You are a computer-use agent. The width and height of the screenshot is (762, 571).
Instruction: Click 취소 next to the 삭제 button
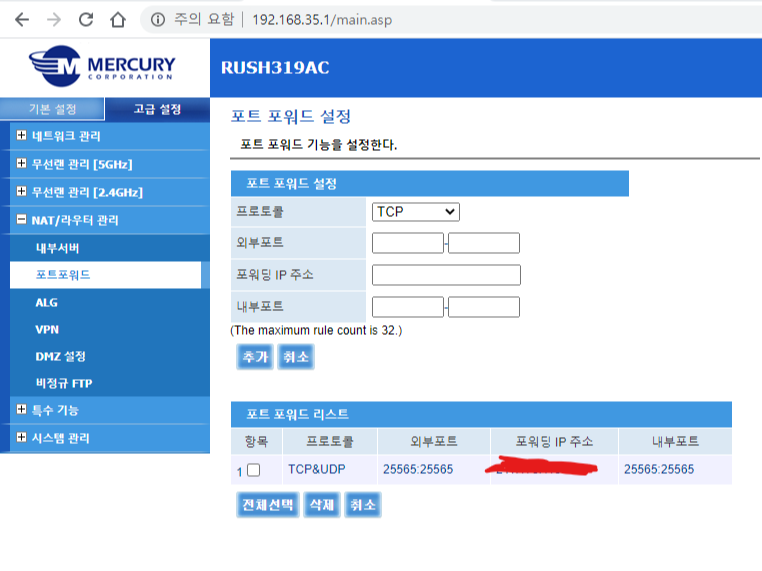click(x=363, y=505)
